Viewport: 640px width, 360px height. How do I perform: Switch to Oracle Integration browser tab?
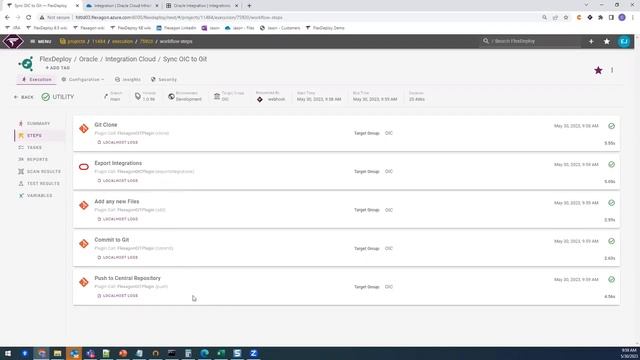coord(202,6)
